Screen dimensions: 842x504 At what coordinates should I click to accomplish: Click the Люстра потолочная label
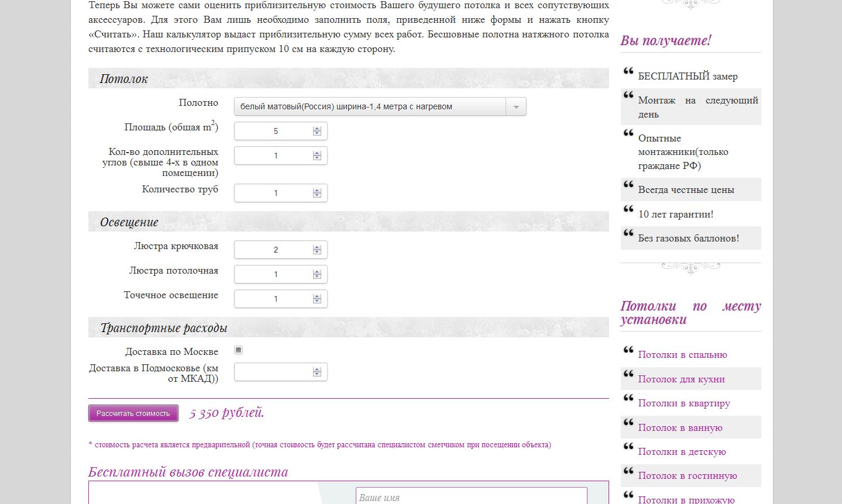point(173,271)
